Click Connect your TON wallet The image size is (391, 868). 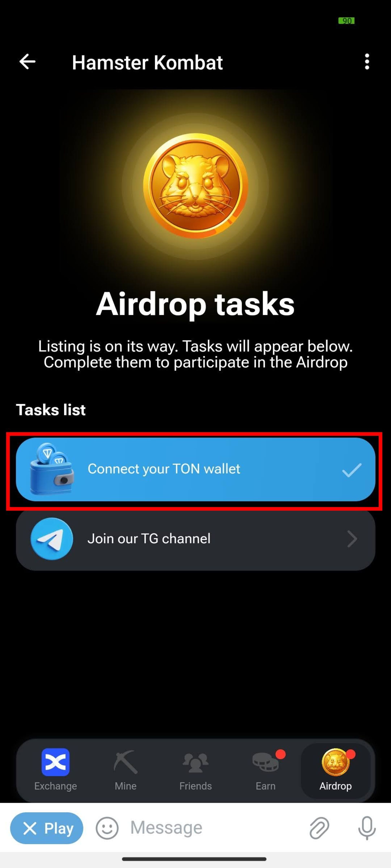pos(195,469)
